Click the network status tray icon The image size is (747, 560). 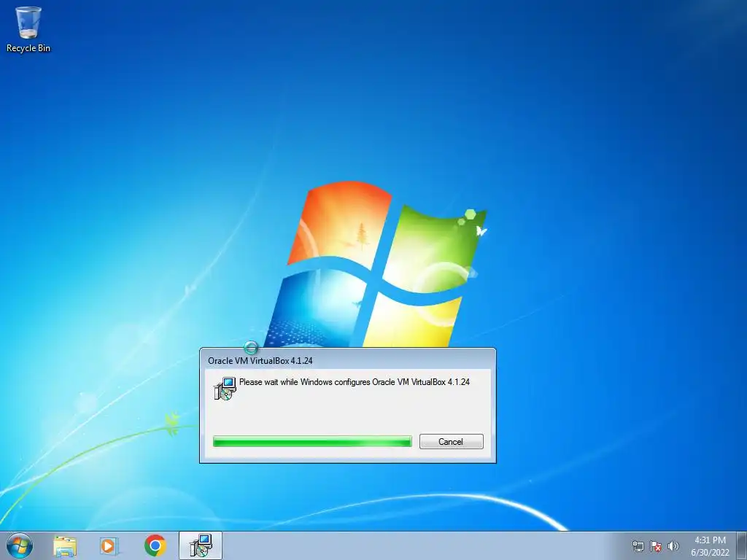tap(638, 546)
